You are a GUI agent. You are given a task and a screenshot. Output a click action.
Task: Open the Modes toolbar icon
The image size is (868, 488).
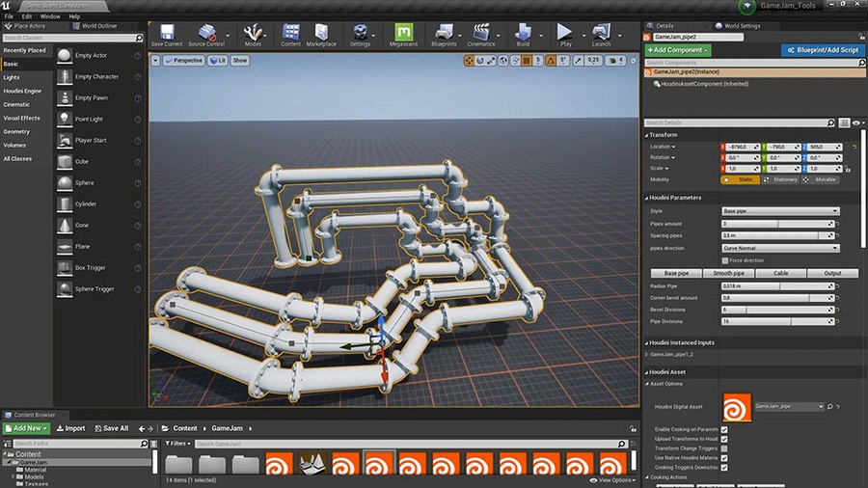(253, 32)
